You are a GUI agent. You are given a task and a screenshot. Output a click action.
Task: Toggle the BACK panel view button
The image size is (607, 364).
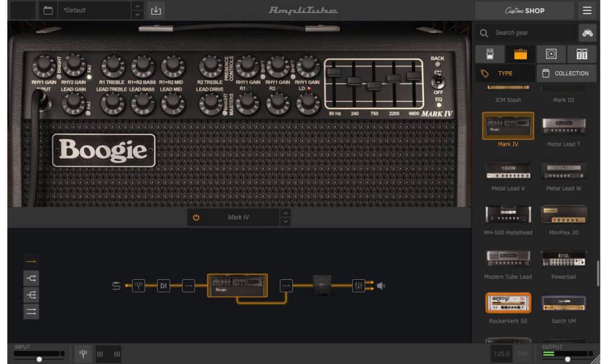437,64
